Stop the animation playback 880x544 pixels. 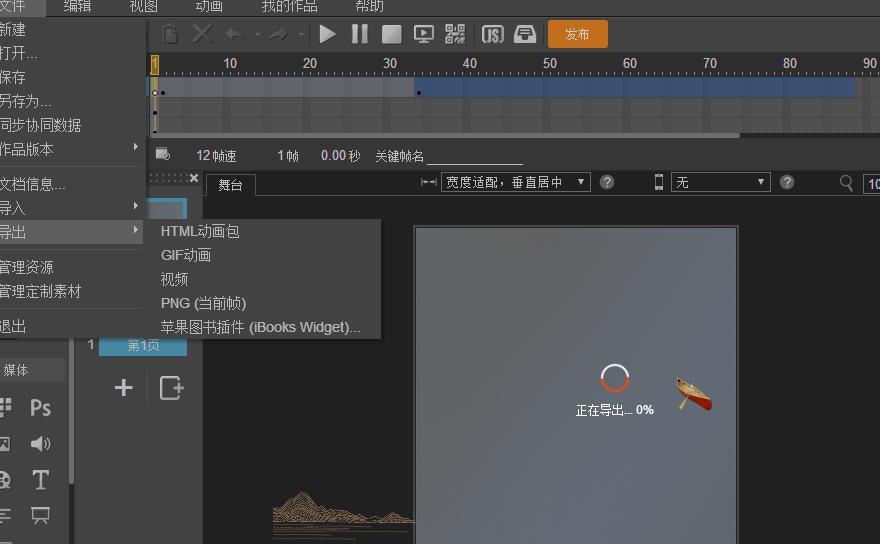pyautogui.click(x=391, y=34)
